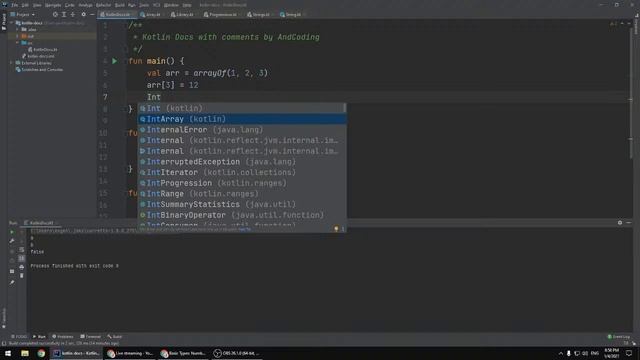The image size is (640, 360).
Task: Toggle scroll-to-end icon in Run panel
Action: tap(22, 258)
